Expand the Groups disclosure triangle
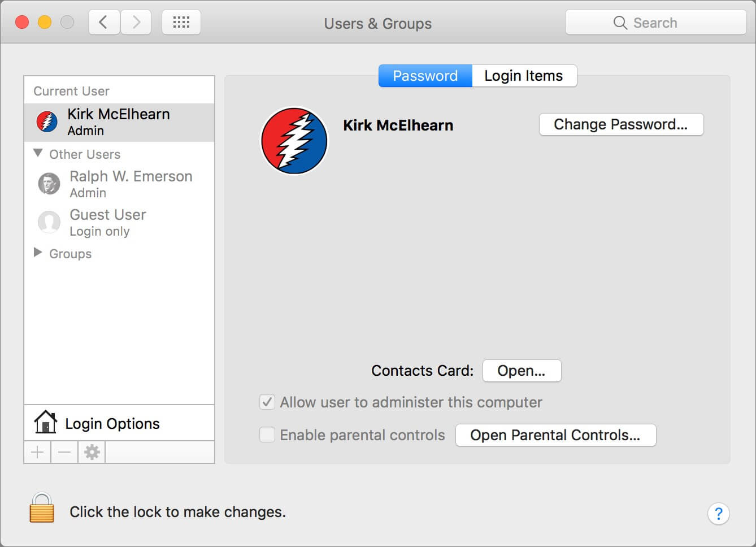 [38, 253]
